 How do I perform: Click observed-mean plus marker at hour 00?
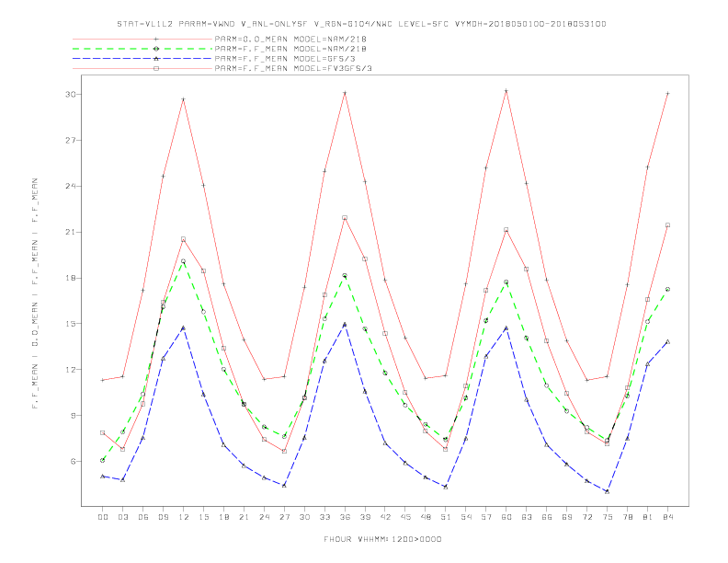coord(103,380)
